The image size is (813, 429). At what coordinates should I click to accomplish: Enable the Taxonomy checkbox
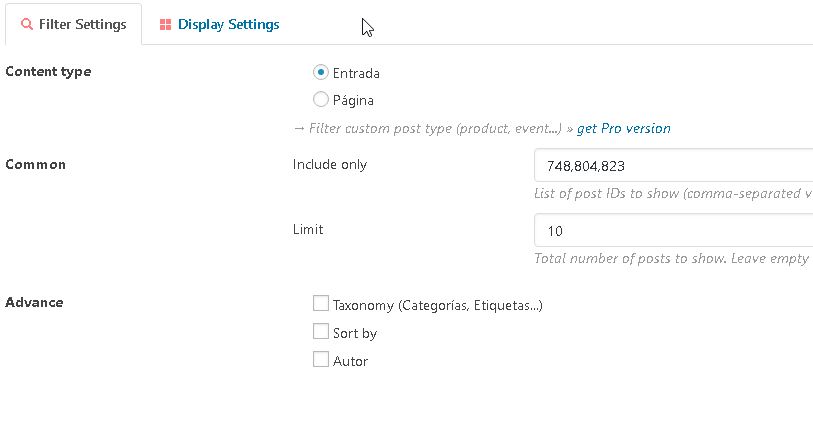(321, 304)
